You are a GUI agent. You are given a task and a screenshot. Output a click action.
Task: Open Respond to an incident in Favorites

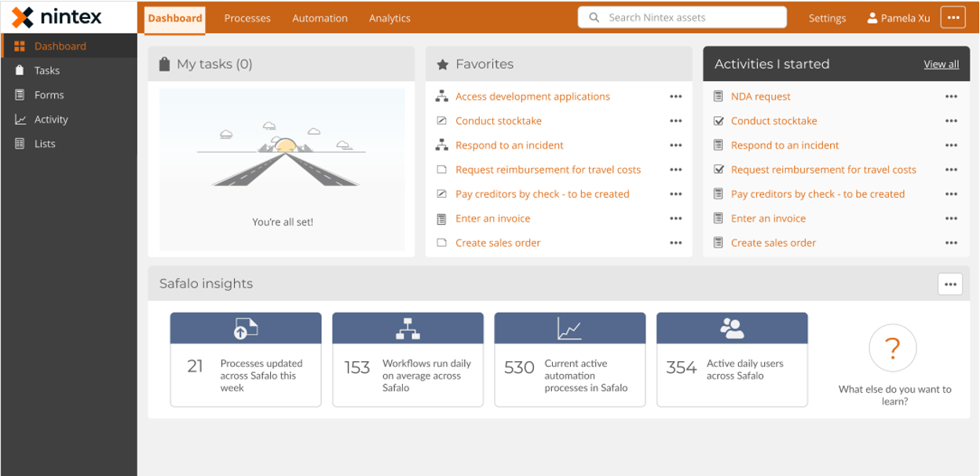pyautogui.click(x=510, y=145)
